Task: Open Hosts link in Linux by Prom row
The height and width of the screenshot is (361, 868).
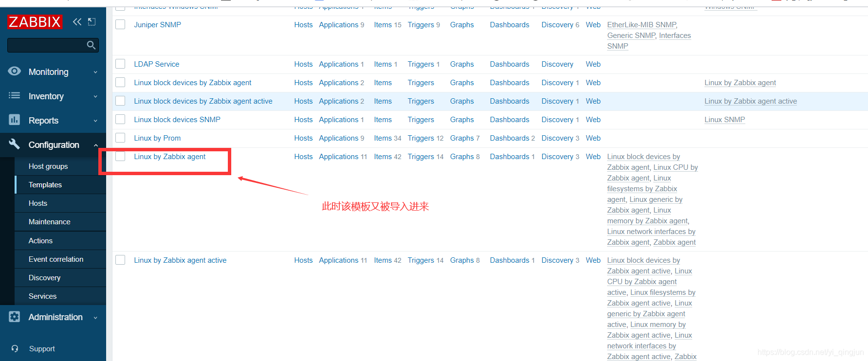Action: click(303, 138)
